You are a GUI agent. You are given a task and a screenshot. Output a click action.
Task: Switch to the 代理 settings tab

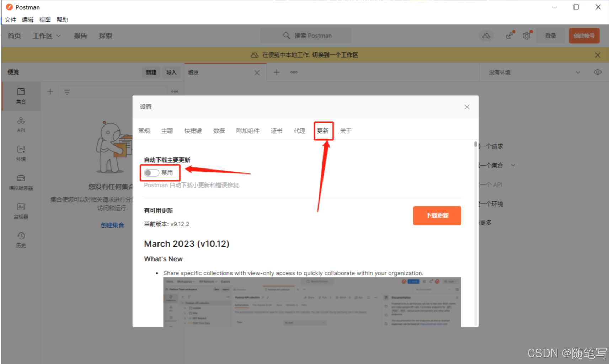pos(300,131)
